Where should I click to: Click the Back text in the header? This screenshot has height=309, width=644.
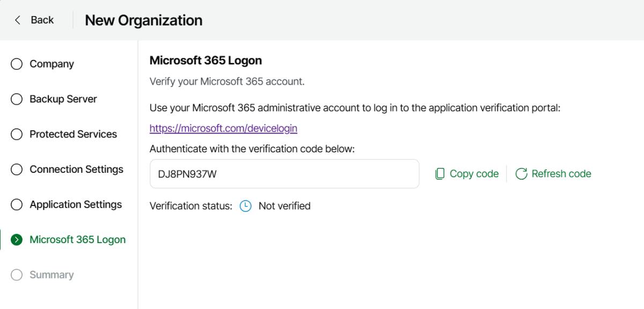[x=42, y=20]
